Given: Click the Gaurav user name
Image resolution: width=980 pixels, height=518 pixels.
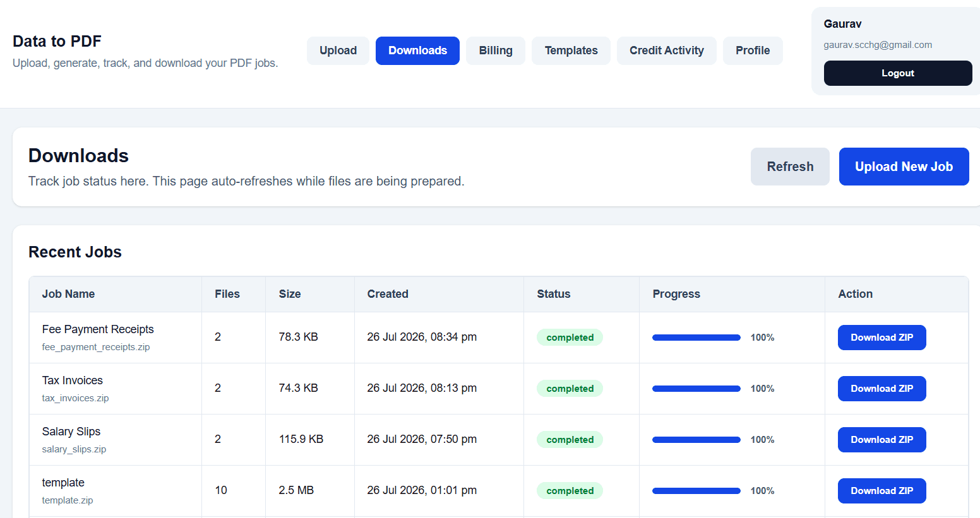Looking at the screenshot, I should pos(842,24).
